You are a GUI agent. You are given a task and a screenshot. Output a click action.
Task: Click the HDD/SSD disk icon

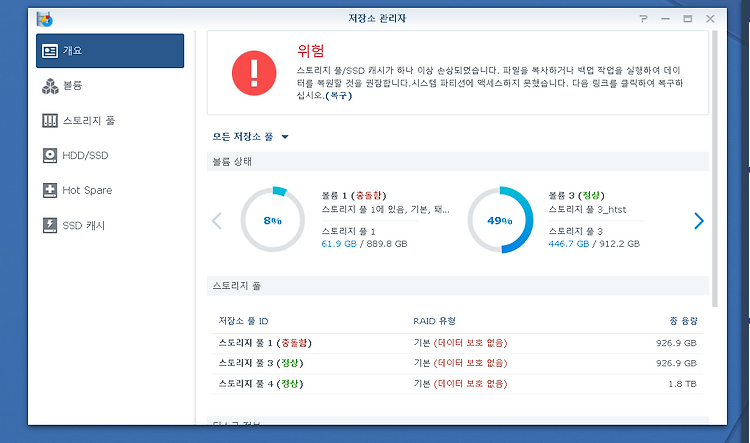[x=50, y=155]
